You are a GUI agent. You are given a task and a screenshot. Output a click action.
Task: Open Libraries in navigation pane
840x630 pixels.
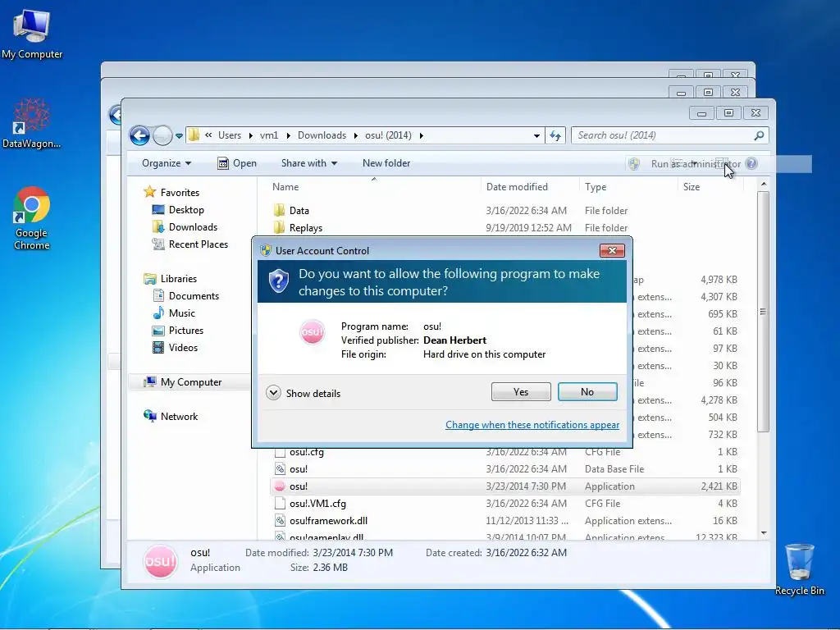click(x=171, y=279)
